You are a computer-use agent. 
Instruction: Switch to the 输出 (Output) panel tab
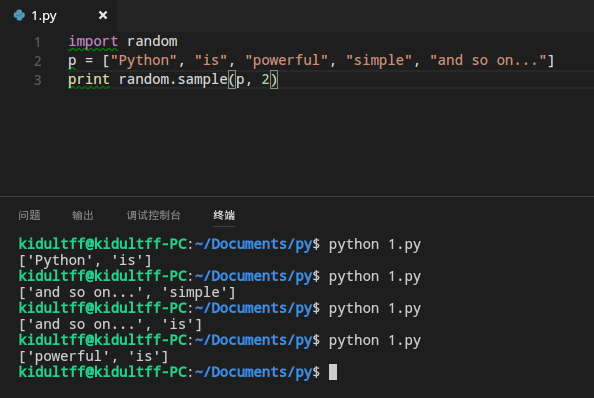83,215
